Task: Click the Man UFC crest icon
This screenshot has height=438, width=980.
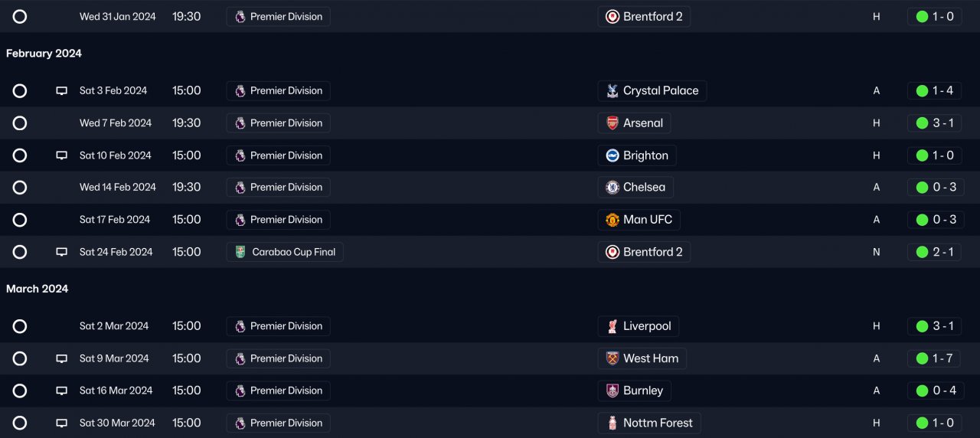Action: click(x=612, y=220)
